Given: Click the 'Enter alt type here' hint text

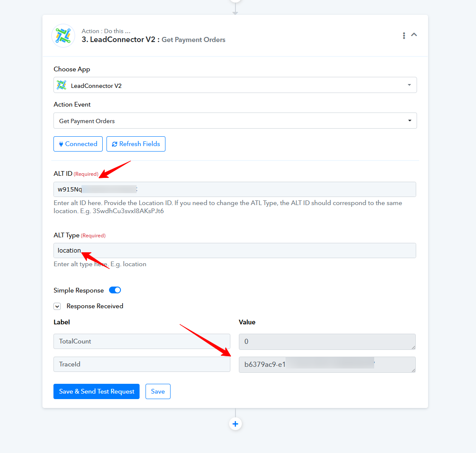Looking at the screenshot, I should coord(100,264).
